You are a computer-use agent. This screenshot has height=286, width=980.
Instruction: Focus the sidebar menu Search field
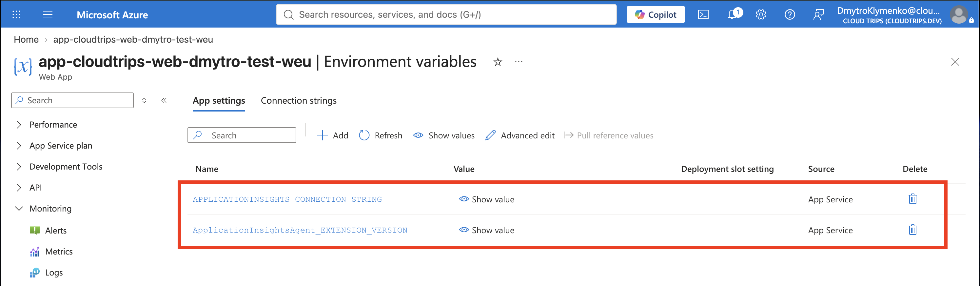pos(72,101)
